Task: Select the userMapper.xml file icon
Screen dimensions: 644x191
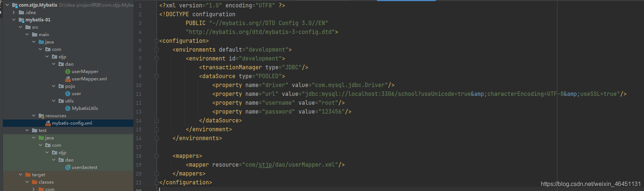Action: pos(68,79)
